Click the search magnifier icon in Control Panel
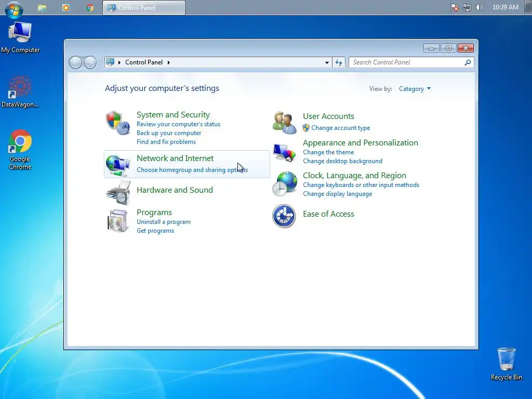532x399 pixels. pyautogui.click(x=468, y=62)
